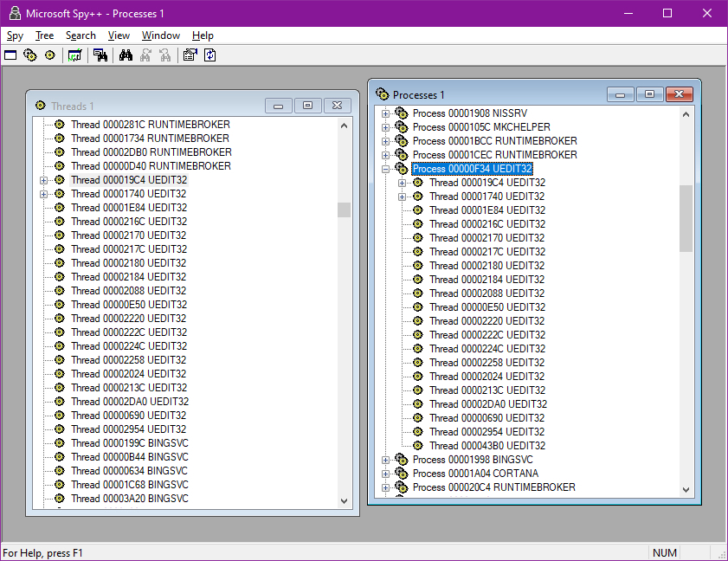Click the Find Next toolbar icon
The height and width of the screenshot is (561, 728).
click(x=145, y=55)
